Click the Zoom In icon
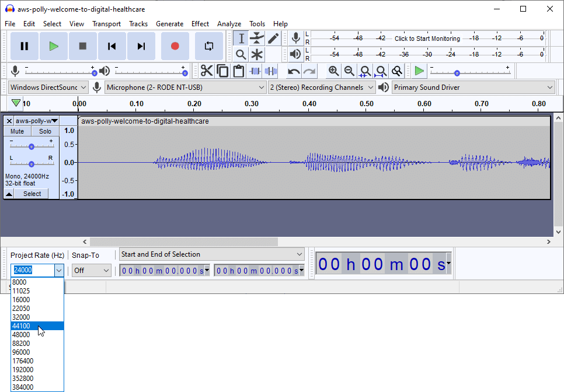This screenshot has width=564, height=392. point(333,71)
